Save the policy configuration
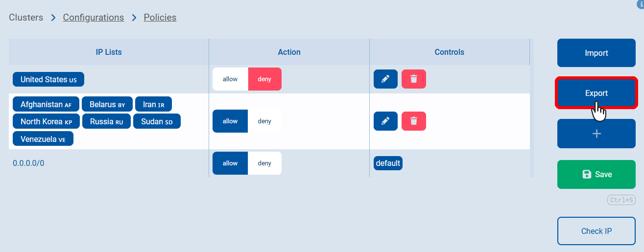The width and height of the screenshot is (644, 252). (x=596, y=174)
